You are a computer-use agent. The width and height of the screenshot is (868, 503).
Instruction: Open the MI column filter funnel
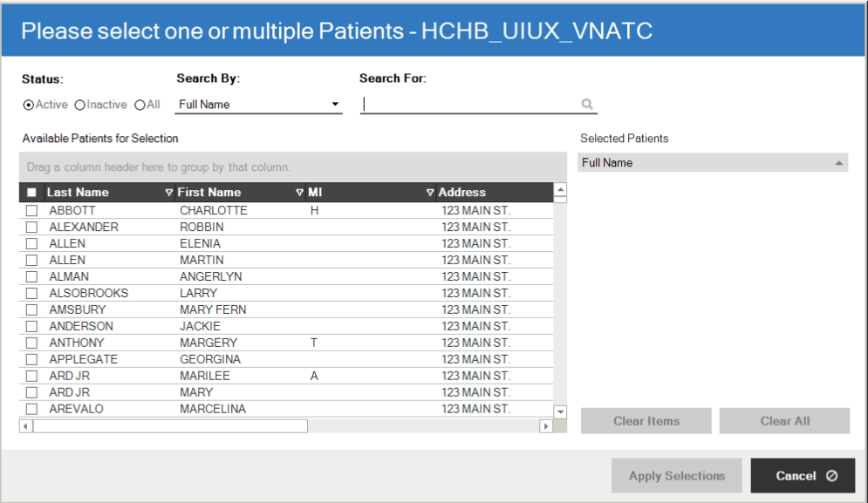(430, 192)
